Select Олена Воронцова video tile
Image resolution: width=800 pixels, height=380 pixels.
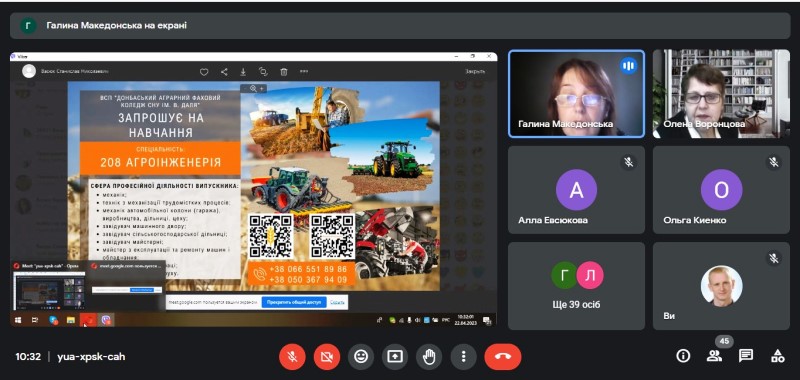click(x=721, y=93)
